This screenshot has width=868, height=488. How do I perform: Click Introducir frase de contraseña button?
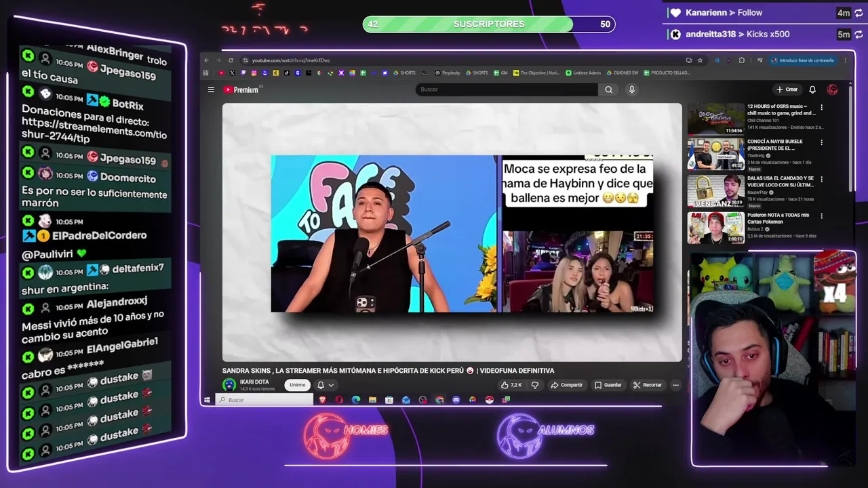(803, 60)
